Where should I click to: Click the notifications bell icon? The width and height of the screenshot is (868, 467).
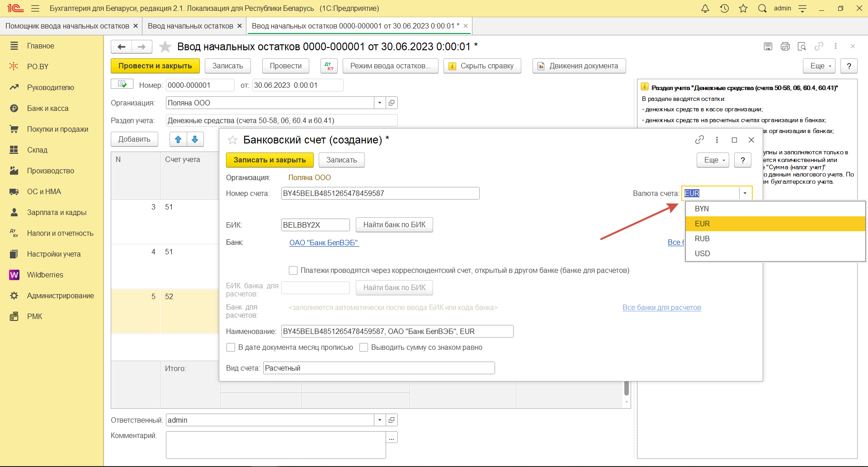[x=705, y=9]
